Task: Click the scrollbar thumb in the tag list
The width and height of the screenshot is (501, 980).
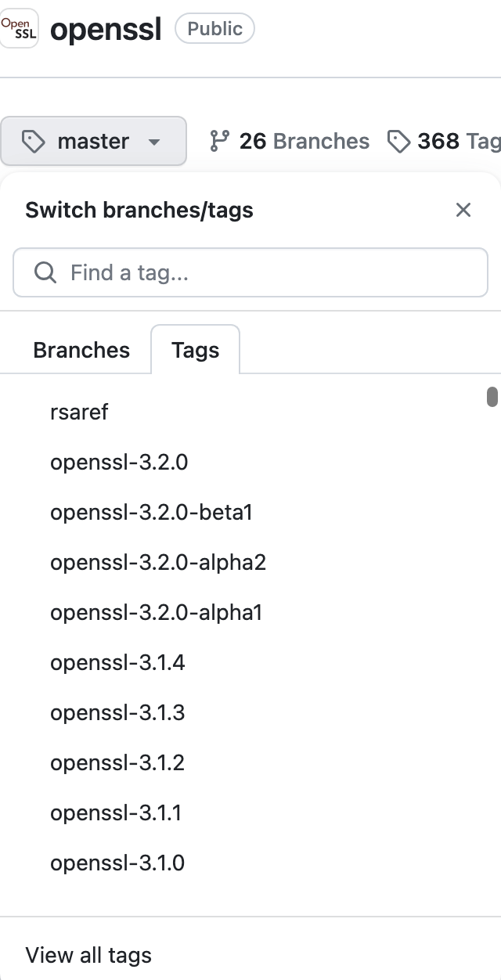Action: tap(492, 398)
